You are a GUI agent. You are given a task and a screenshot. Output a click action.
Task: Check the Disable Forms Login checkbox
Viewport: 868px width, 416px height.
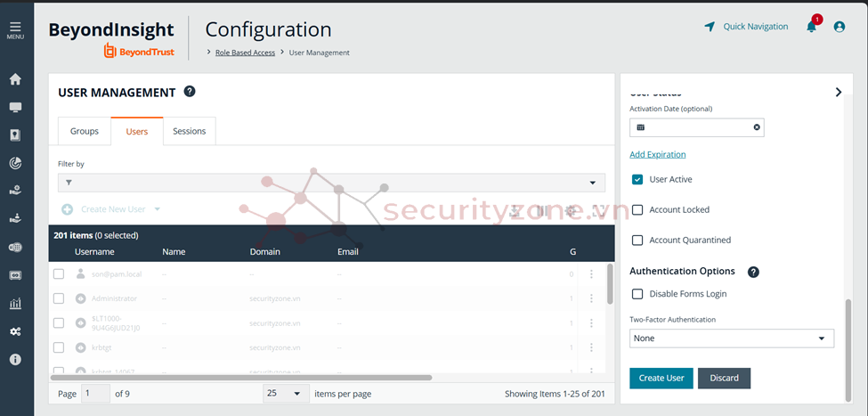637,294
